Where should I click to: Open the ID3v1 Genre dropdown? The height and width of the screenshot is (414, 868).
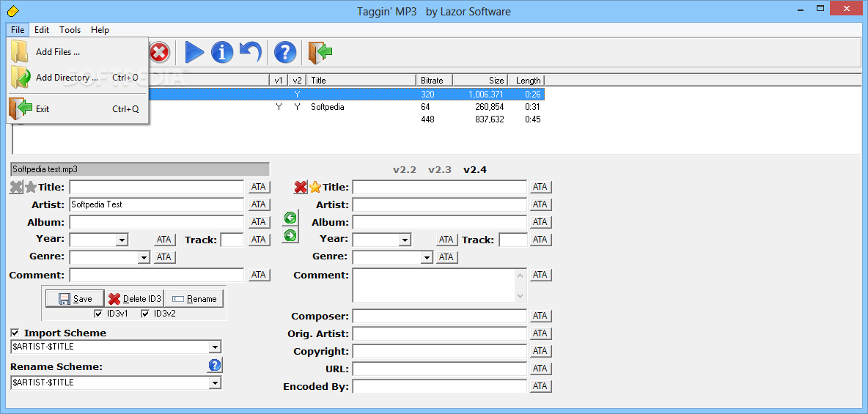pos(144,257)
